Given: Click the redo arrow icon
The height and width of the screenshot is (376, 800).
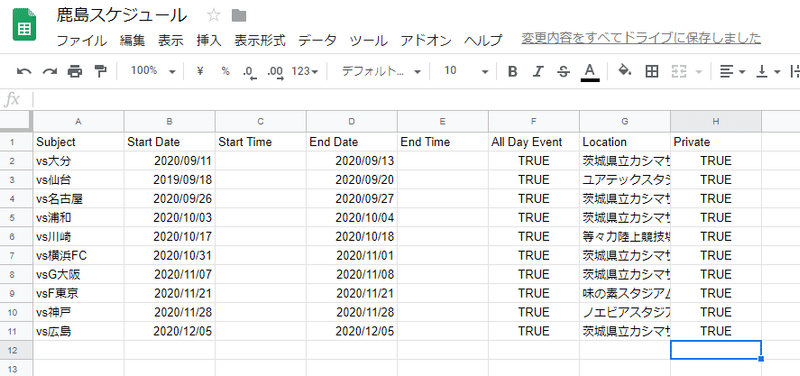Looking at the screenshot, I should (x=49, y=72).
